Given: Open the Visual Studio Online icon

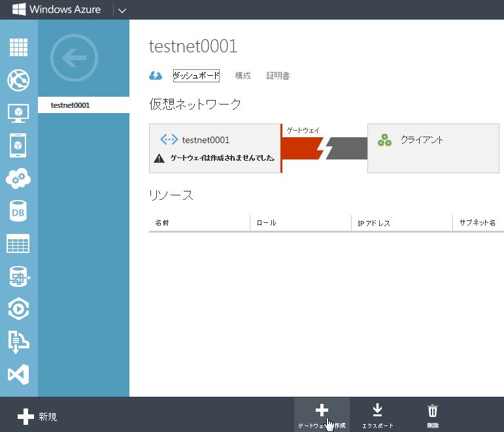Looking at the screenshot, I should click(18, 374).
